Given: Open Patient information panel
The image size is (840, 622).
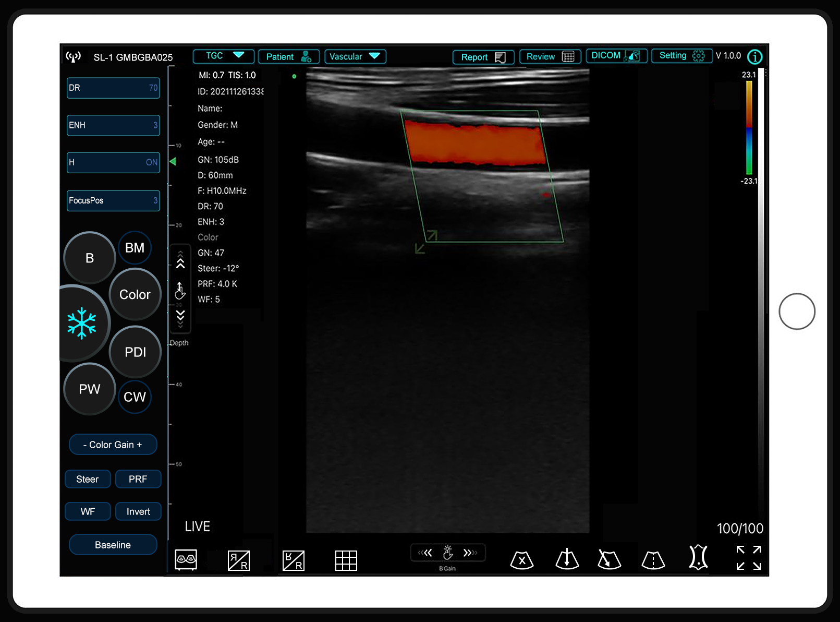Looking at the screenshot, I should 288,56.
